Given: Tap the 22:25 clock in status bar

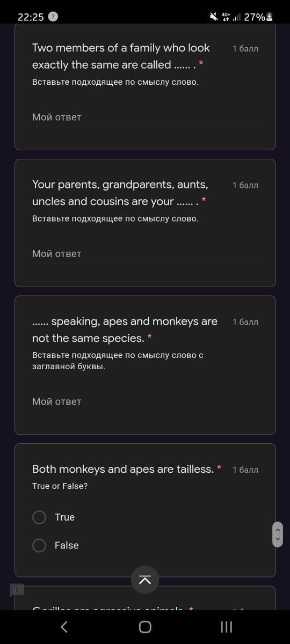Looking at the screenshot, I should click(x=31, y=17).
